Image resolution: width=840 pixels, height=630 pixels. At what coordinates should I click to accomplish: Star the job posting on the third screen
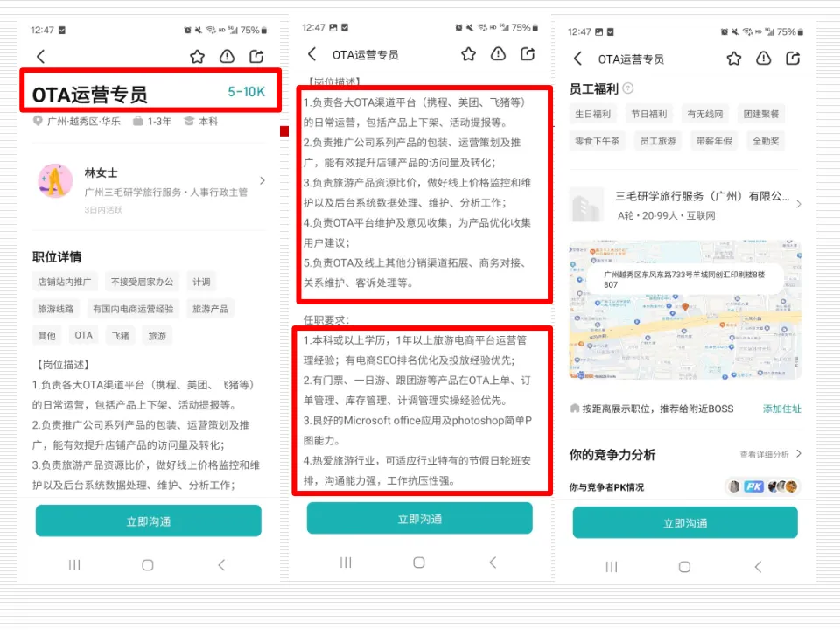pyautogui.click(x=733, y=59)
